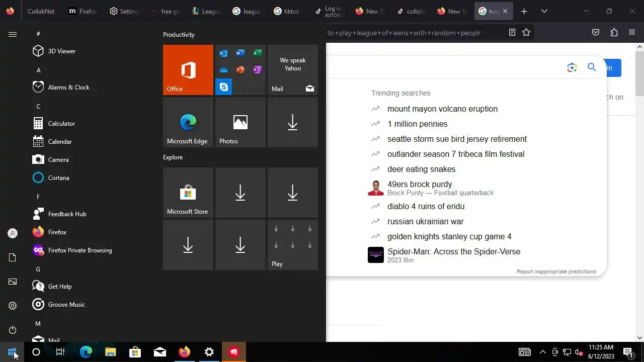
Task: Switch to the Settings browser tab
Action: 124,11
